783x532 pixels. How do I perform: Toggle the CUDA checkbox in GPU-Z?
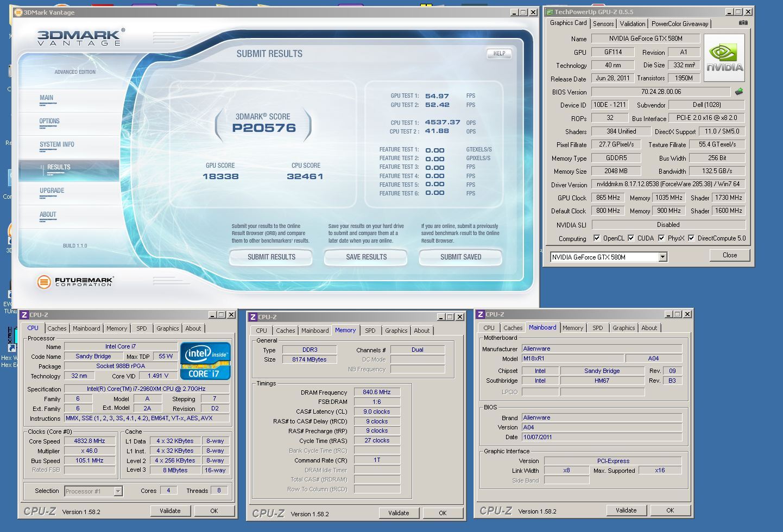(x=631, y=238)
